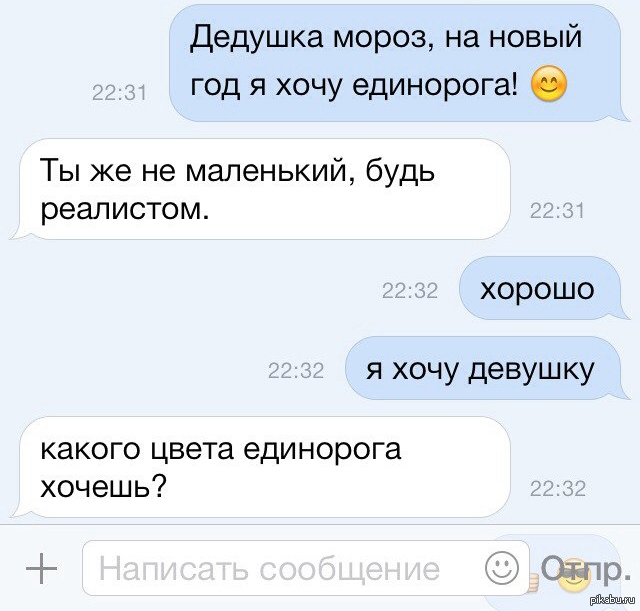Open the attachment menu via plus icon
The width and height of the screenshot is (640, 611).
tap(41, 569)
